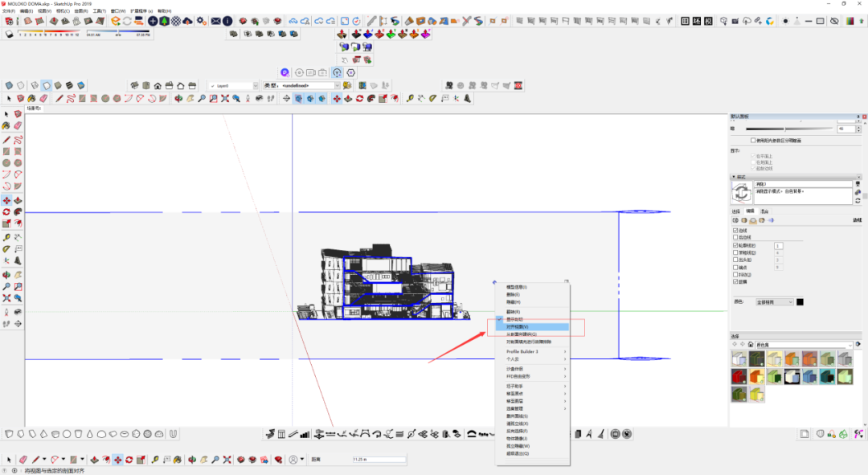This screenshot has width=868, height=475.
Task: Choose 显示剖切 in context menu
Action: coord(533,319)
